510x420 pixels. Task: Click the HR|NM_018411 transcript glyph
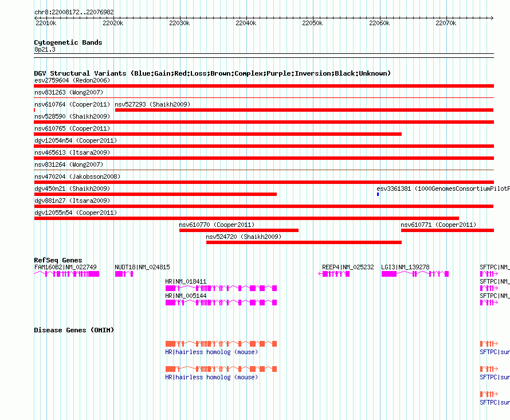click(x=221, y=288)
